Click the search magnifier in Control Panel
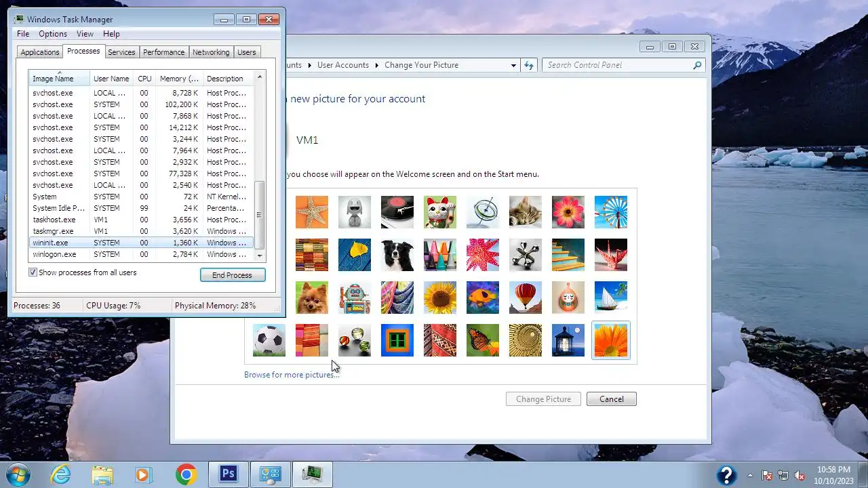This screenshot has width=868, height=488. point(697,65)
